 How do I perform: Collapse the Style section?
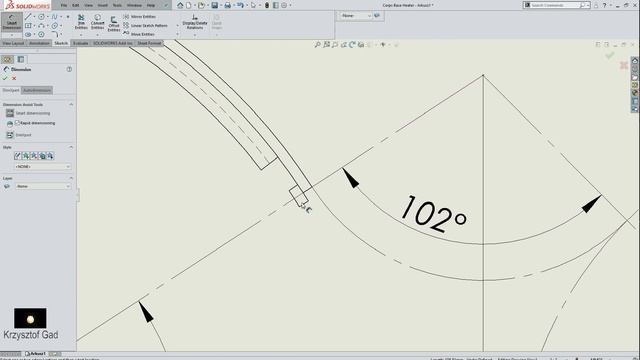pyautogui.click(x=71, y=147)
